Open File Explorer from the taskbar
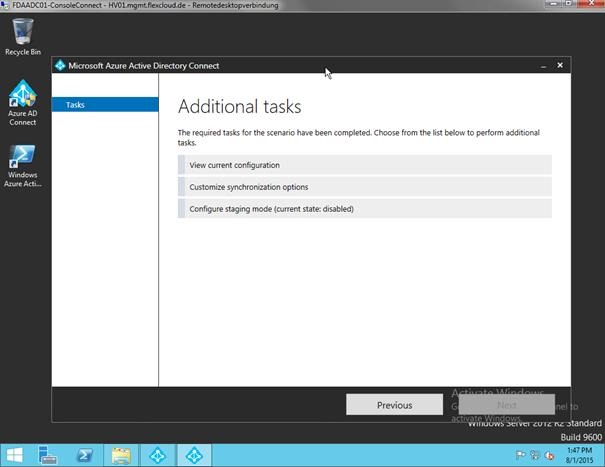This screenshot has width=605, height=467. tap(121, 455)
